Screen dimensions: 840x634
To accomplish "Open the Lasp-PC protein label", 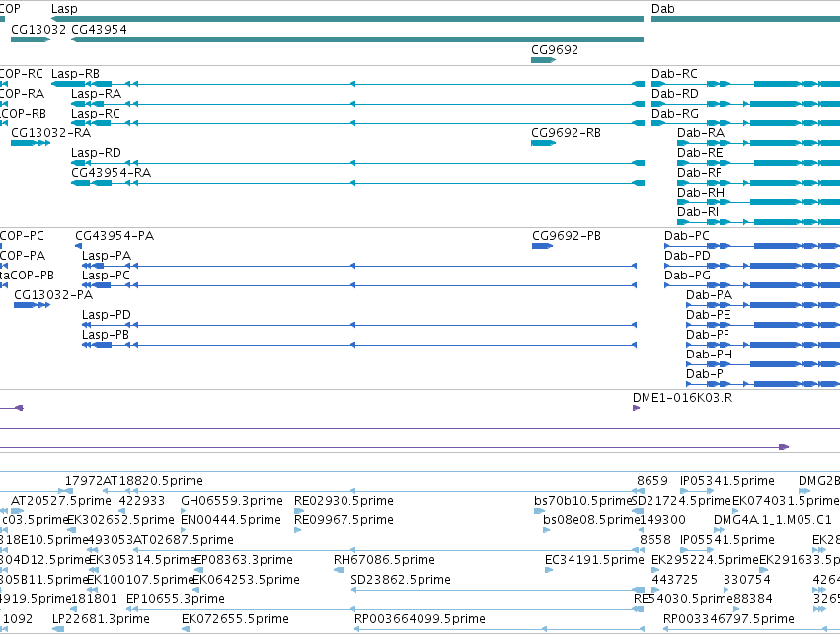I will coord(106,276).
